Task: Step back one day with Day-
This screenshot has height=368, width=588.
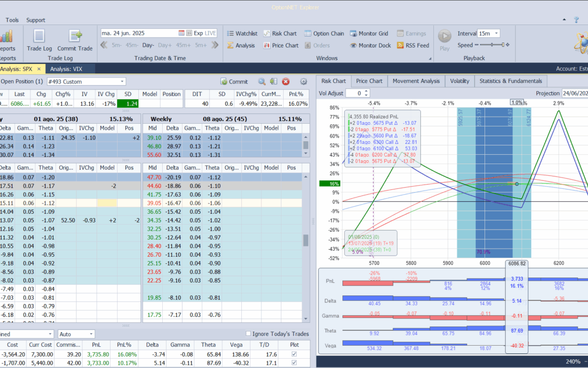Action: pyautogui.click(x=148, y=45)
